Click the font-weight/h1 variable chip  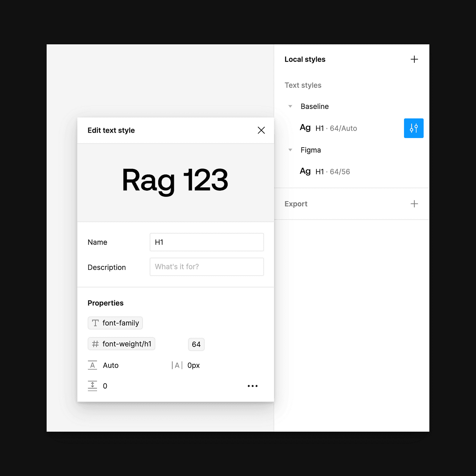coord(121,344)
